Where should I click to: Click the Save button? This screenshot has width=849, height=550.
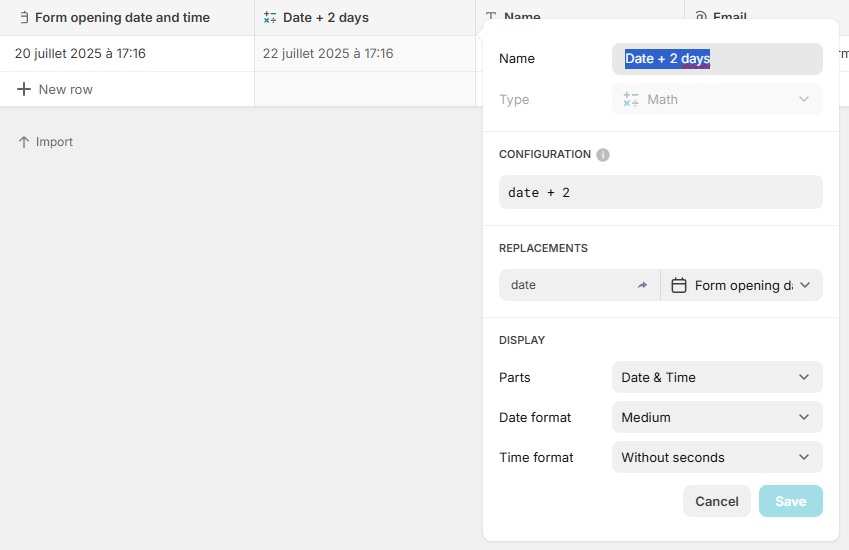(790, 501)
